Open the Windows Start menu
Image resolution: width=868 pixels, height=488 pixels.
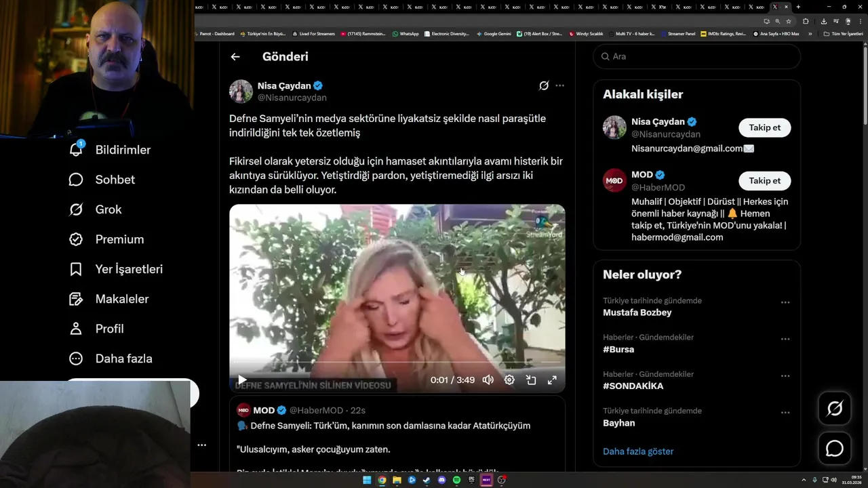367,480
